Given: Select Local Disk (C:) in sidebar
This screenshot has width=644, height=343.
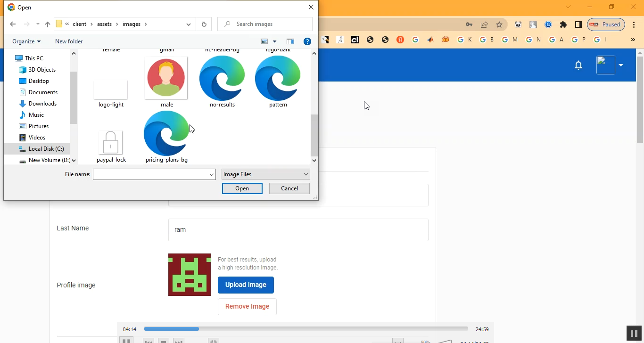Looking at the screenshot, I should tap(46, 149).
